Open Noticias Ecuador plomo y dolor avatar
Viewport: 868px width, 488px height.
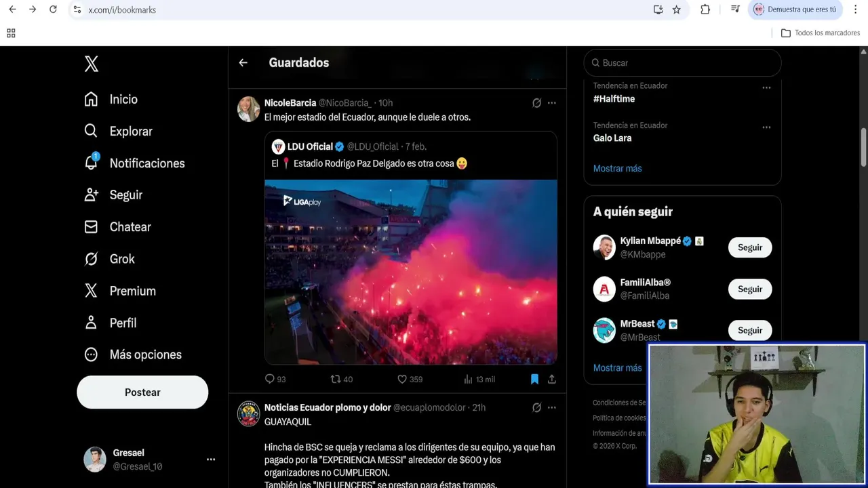[248, 413]
